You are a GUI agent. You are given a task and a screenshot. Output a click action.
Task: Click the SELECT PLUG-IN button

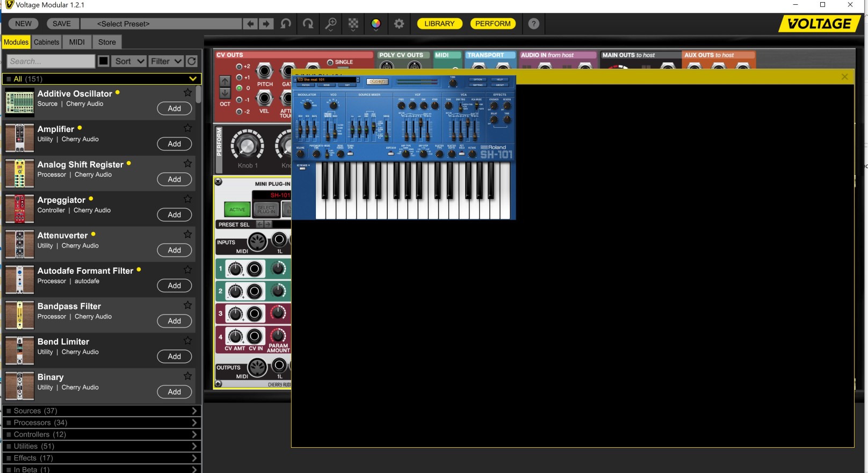[266, 209]
